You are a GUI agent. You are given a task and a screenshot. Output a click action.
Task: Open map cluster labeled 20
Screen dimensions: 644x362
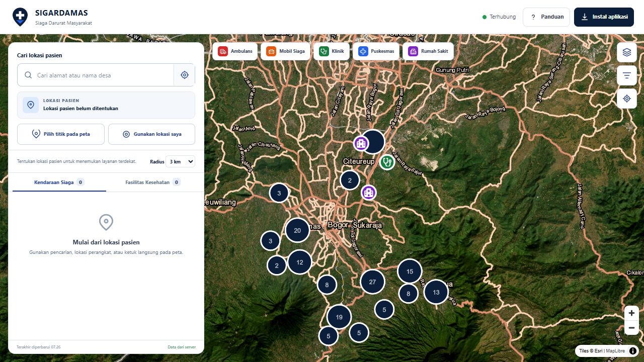coord(297,230)
